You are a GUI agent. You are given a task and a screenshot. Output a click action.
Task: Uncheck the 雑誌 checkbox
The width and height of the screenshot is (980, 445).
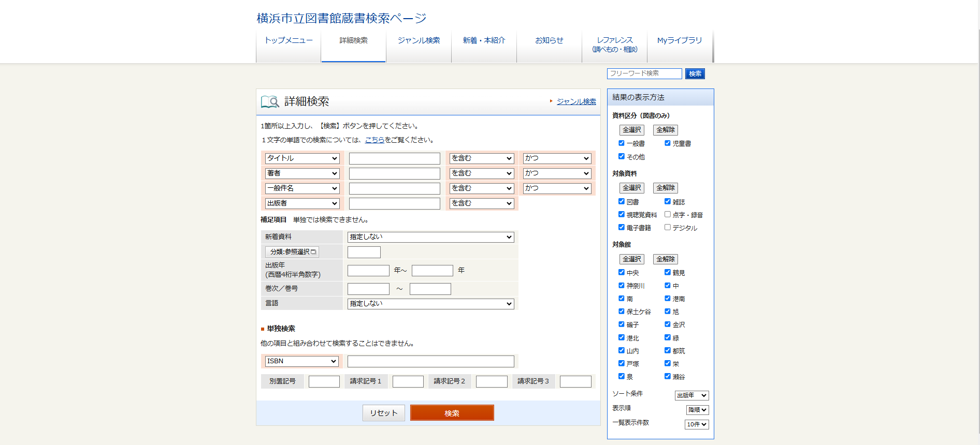[x=668, y=201]
